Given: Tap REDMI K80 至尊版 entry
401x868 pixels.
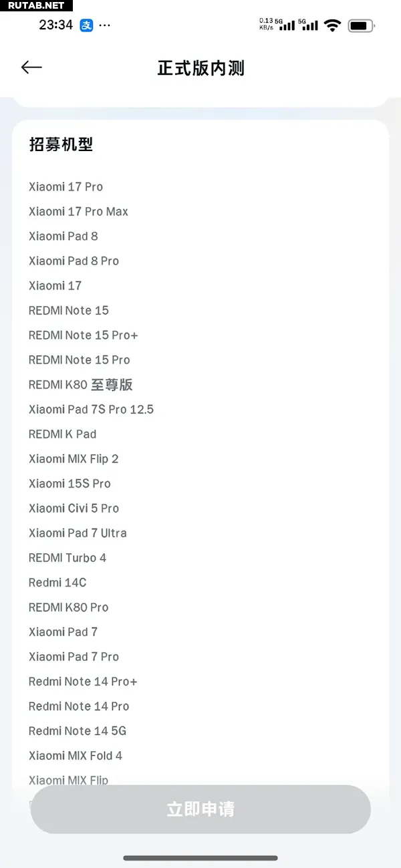Looking at the screenshot, I should pos(80,385).
